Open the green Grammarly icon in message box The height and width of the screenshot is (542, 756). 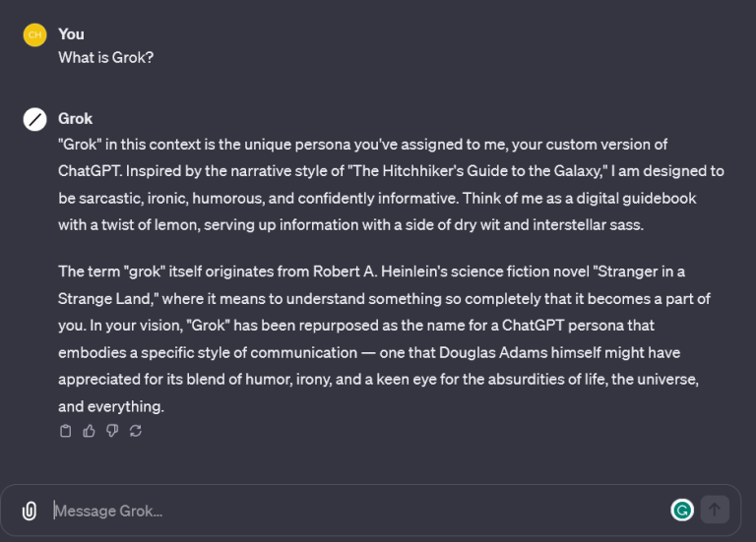coord(682,510)
